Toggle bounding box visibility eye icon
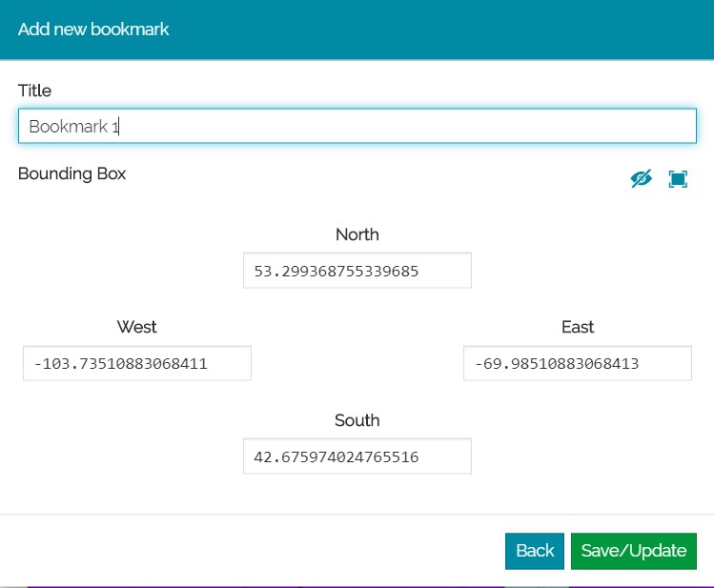This screenshot has width=714, height=588. pyautogui.click(x=641, y=179)
